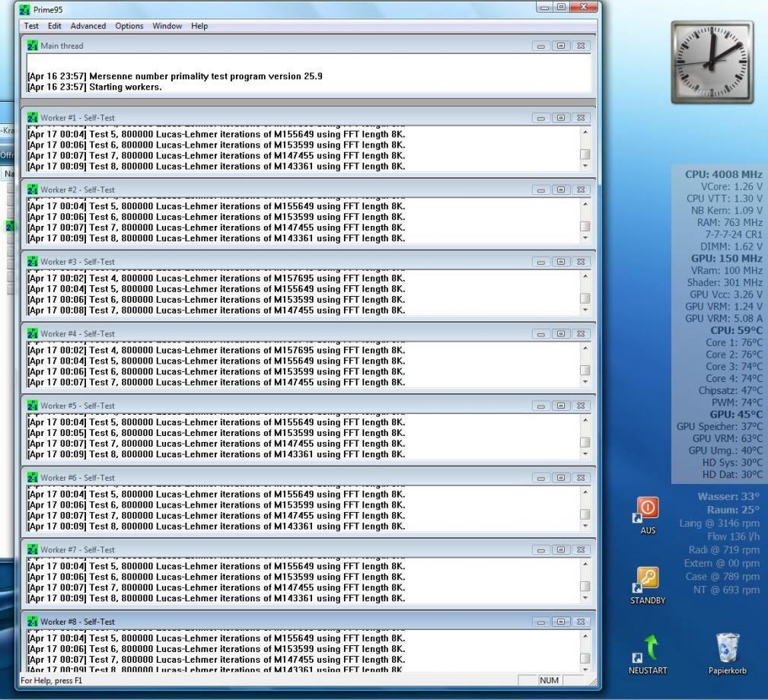Viewport: 768px width, 700px height.
Task: Click the GPU: 45°C temperature reading
Action: [736, 414]
